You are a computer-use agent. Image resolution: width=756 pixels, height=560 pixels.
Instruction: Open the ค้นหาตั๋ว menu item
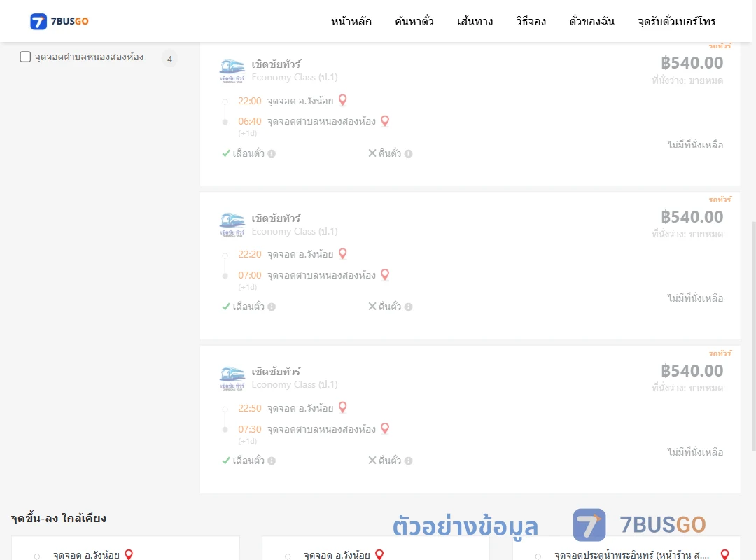pos(414,21)
